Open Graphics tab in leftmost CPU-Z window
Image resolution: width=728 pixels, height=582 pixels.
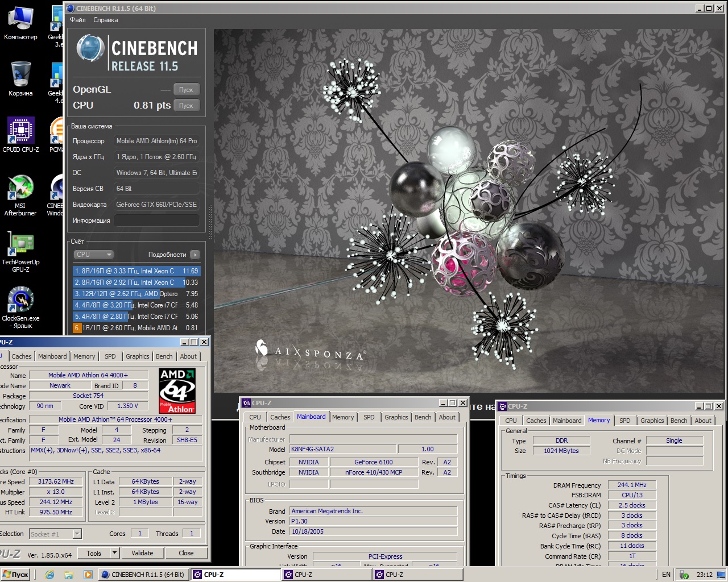point(138,356)
